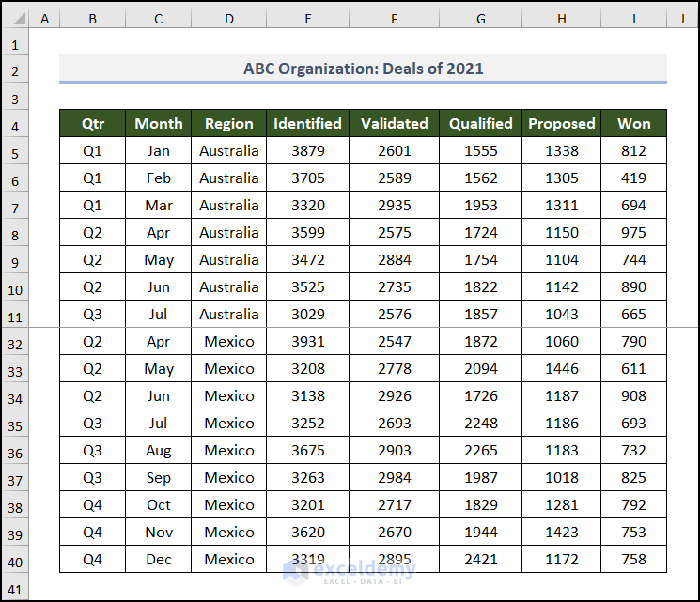Select the Dec month cell
Screen dimensions: 700x602
(x=159, y=559)
